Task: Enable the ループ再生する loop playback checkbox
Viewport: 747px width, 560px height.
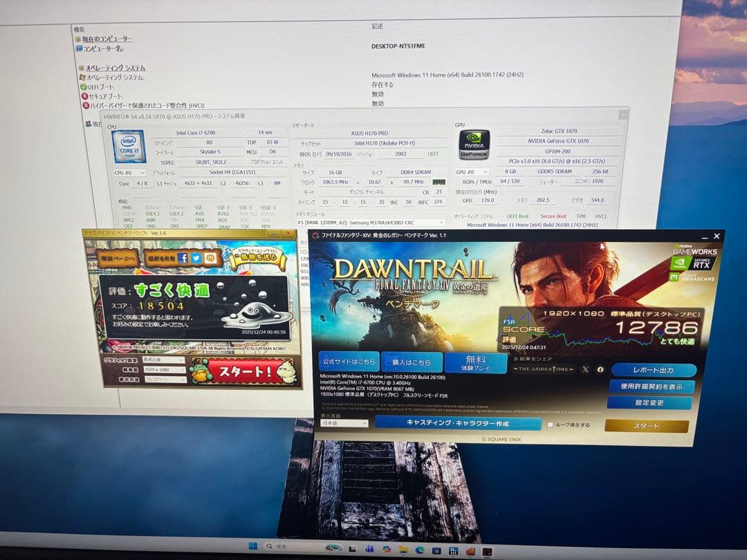Action: [x=550, y=425]
